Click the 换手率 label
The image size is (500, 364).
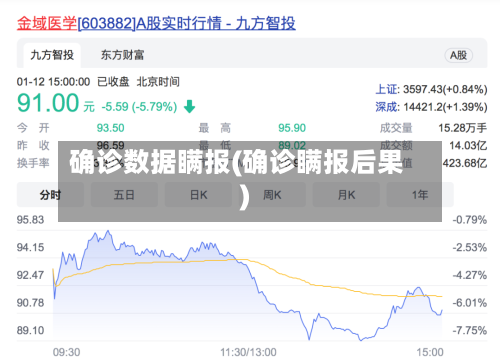(33, 163)
